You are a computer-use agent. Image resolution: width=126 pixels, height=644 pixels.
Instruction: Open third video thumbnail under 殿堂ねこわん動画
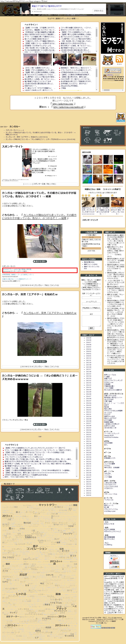117,202
